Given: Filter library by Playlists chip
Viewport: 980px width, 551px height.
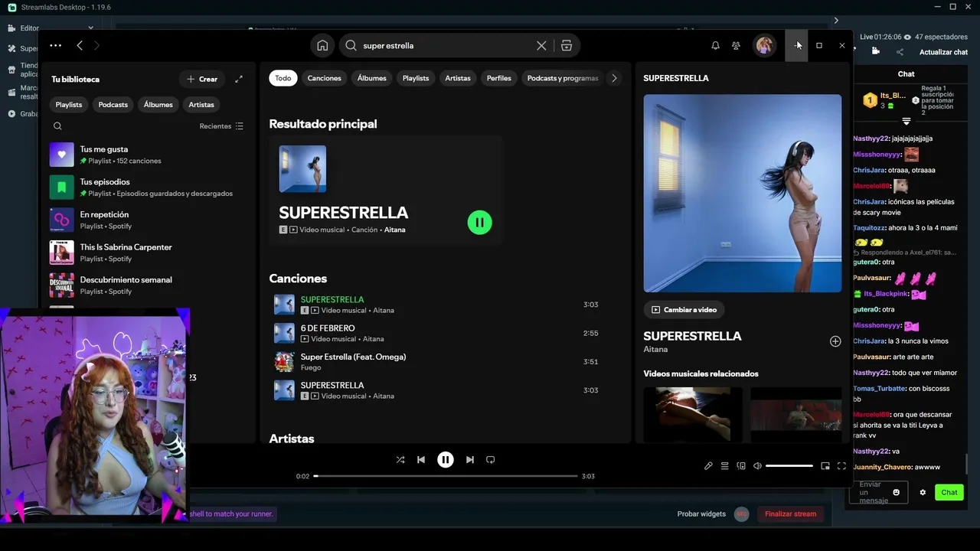Looking at the screenshot, I should pyautogui.click(x=69, y=104).
